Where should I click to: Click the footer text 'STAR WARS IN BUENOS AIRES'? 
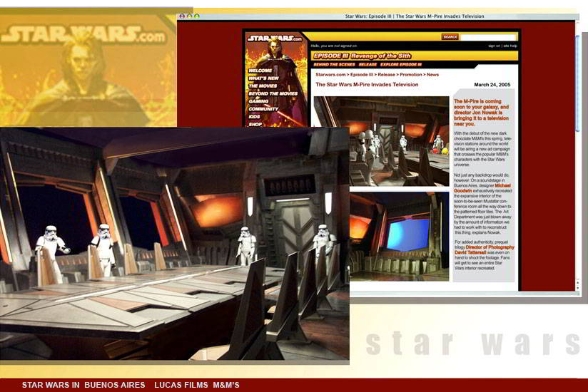pos(83,385)
